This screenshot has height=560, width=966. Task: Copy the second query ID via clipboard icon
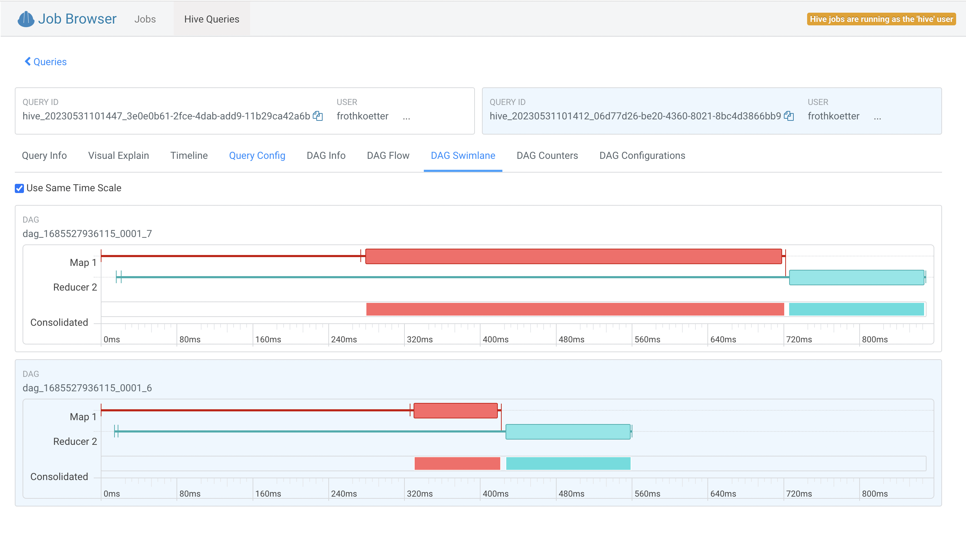coord(788,116)
